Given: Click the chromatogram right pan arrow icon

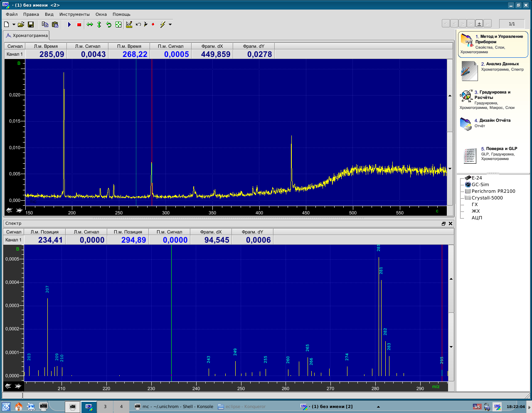Looking at the screenshot, I should 19,211.
